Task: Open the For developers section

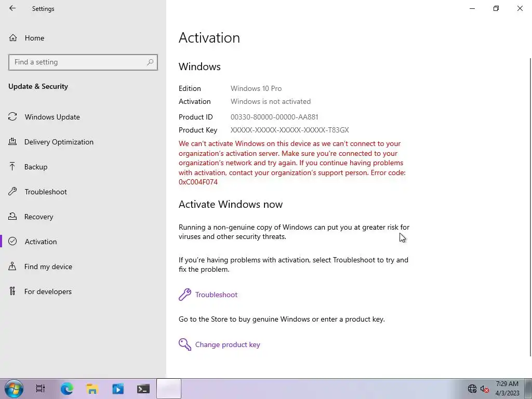Action: [48, 291]
